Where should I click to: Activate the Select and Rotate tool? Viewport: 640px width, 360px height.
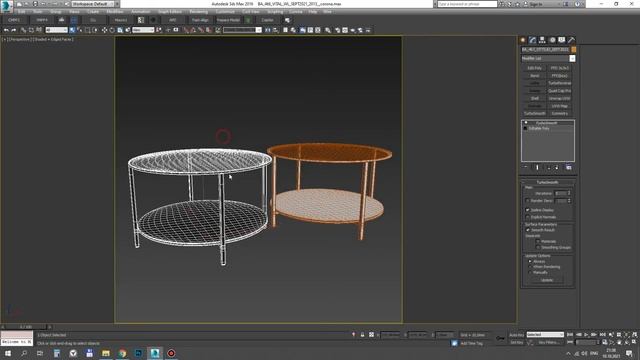(x=112, y=30)
